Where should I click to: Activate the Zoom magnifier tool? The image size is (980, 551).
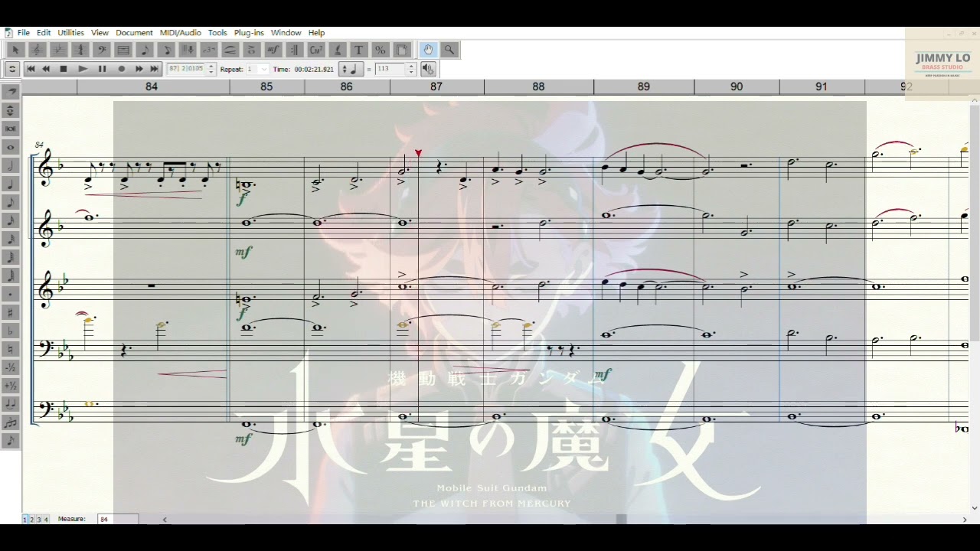[x=449, y=50]
